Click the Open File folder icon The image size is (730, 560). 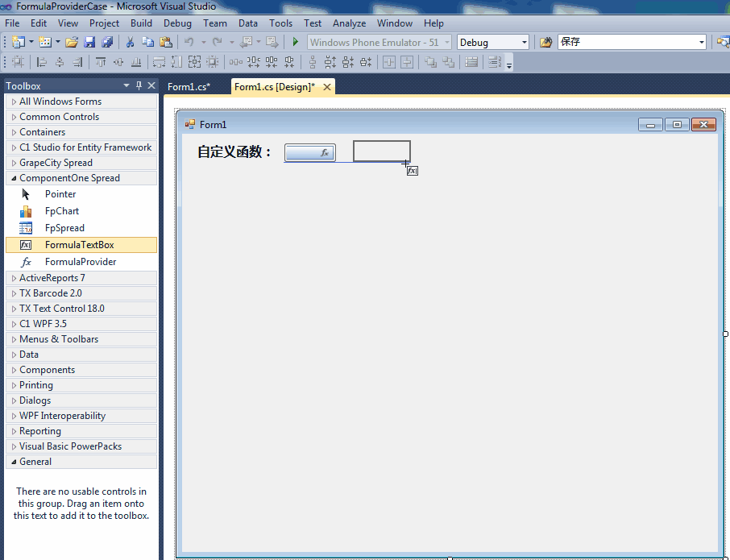pyautogui.click(x=71, y=43)
